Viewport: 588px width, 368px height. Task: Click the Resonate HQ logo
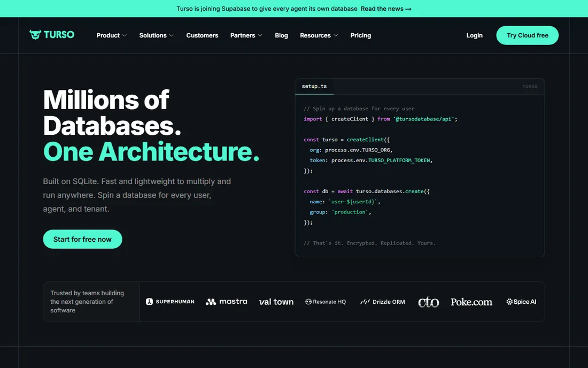pos(326,302)
